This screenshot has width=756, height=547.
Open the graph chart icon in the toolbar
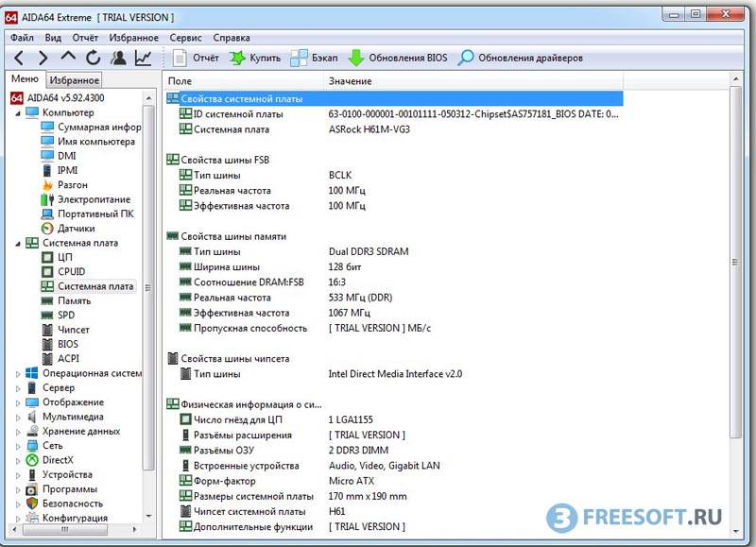pyautogui.click(x=144, y=58)
